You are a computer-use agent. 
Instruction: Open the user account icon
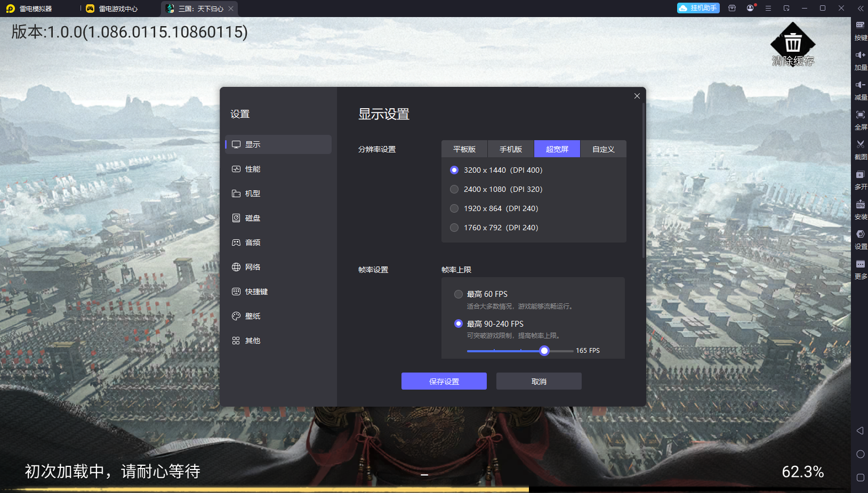pos(750,8)
